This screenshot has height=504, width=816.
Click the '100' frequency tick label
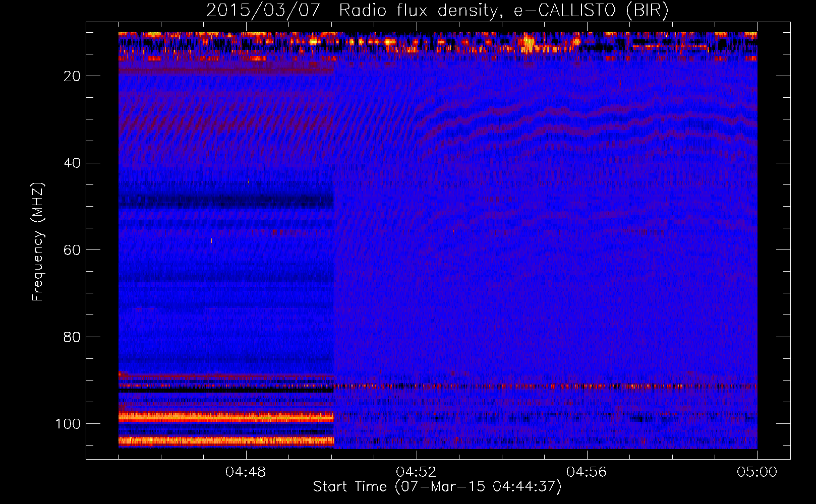68,424
